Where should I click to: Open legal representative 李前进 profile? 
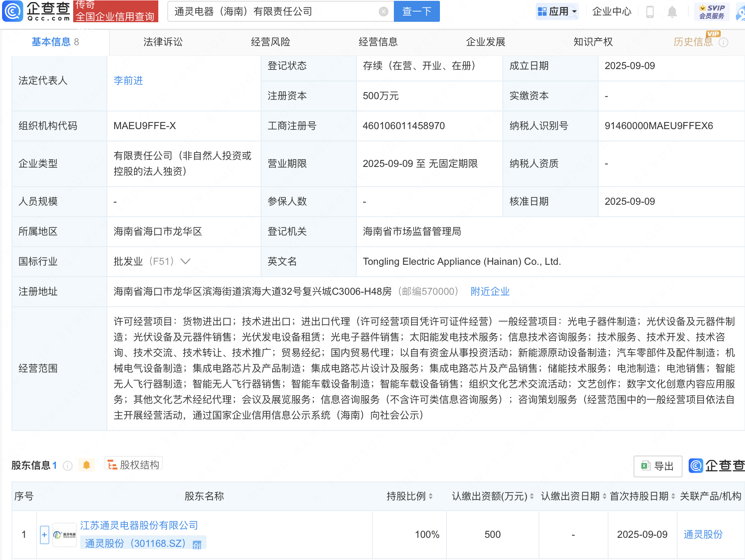point(128,81)
